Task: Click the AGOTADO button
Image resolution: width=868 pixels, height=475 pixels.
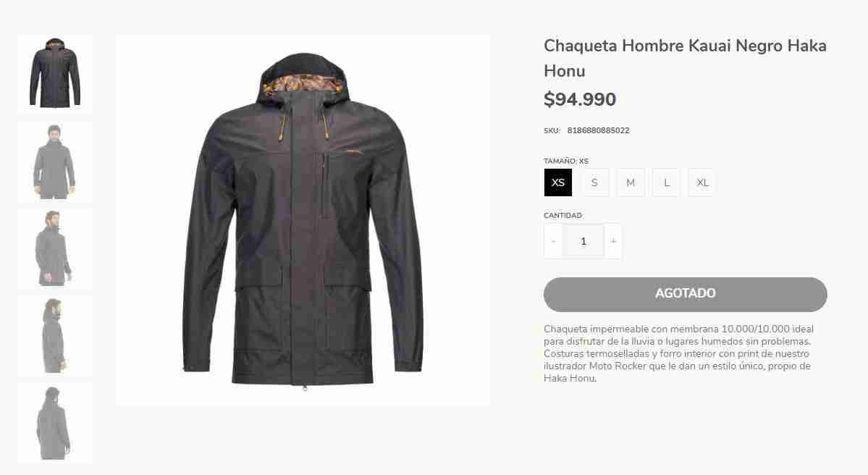Action: point(686,294)
